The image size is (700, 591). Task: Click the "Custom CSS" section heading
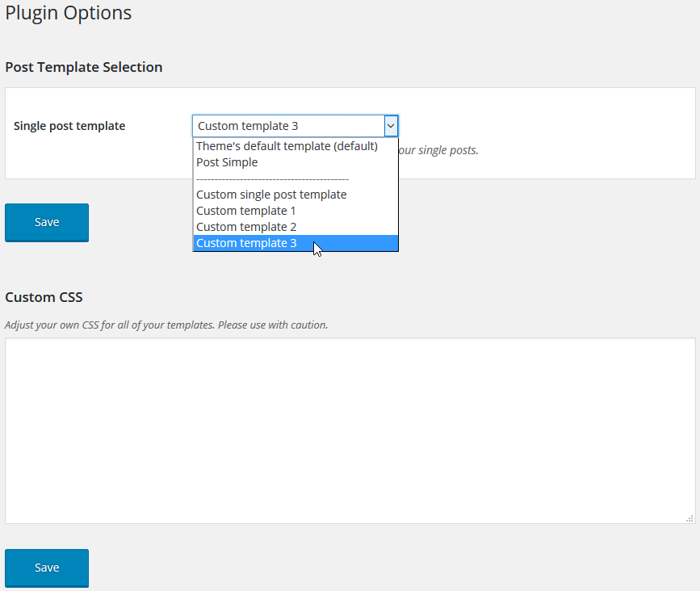44,297
